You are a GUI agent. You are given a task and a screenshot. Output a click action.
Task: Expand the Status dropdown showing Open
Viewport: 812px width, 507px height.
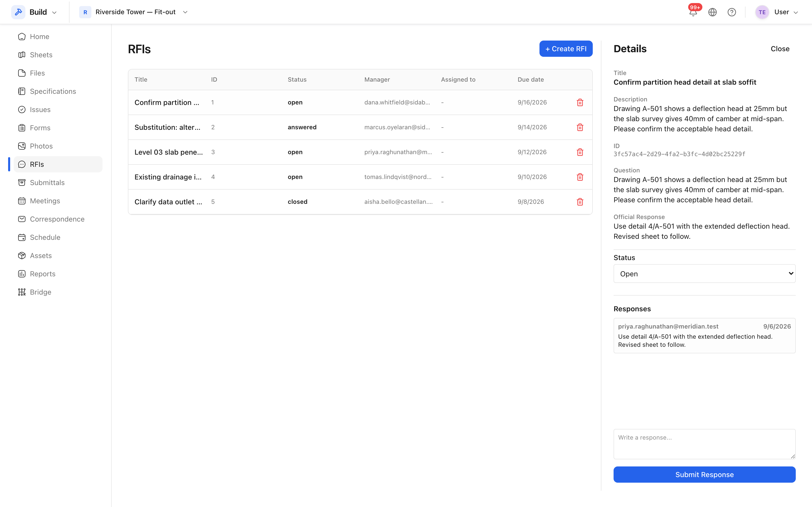coord(704,274)
